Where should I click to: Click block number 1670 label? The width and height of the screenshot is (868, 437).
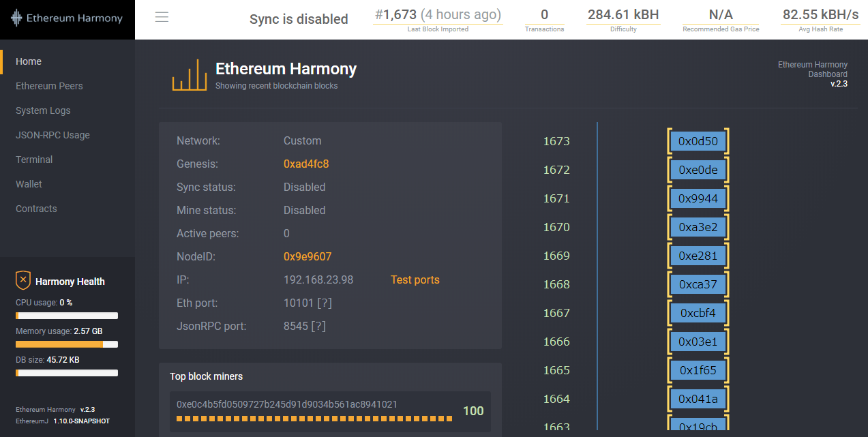[556, 227]
